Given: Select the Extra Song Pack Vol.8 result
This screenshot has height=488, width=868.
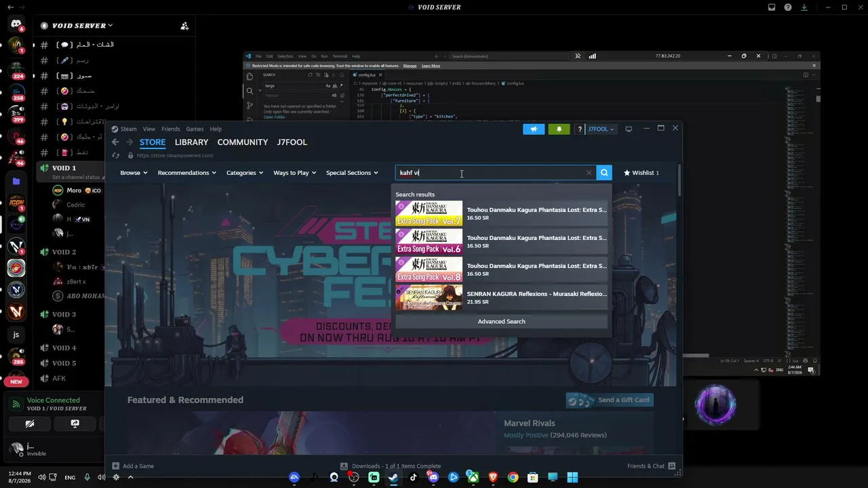Looking at the screenshot, I should click(x=501, y=270).
